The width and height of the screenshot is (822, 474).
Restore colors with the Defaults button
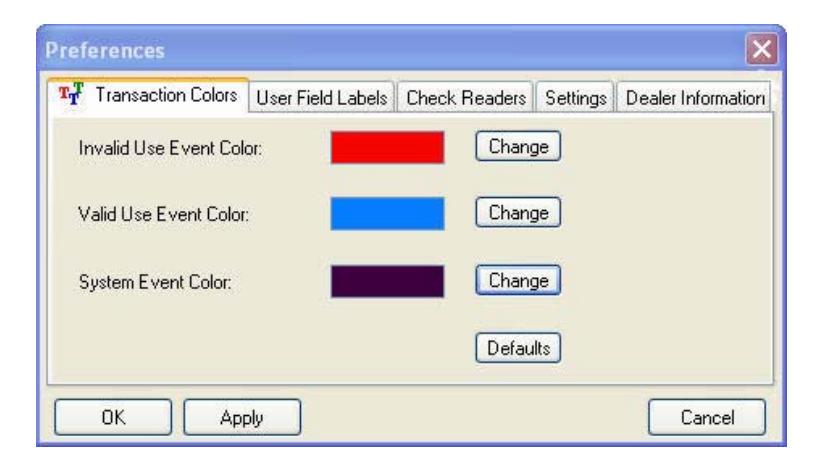518,348
